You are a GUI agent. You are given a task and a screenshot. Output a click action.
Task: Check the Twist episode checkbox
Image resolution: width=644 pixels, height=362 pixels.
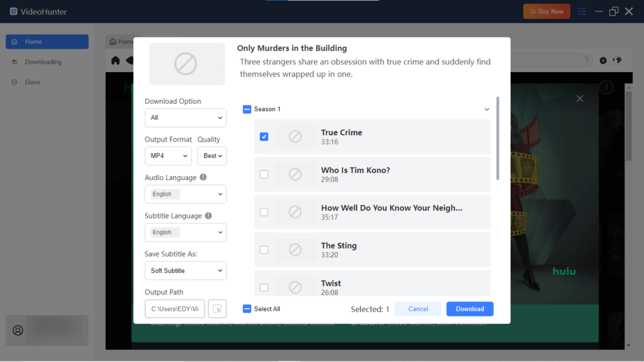[264, 287]
